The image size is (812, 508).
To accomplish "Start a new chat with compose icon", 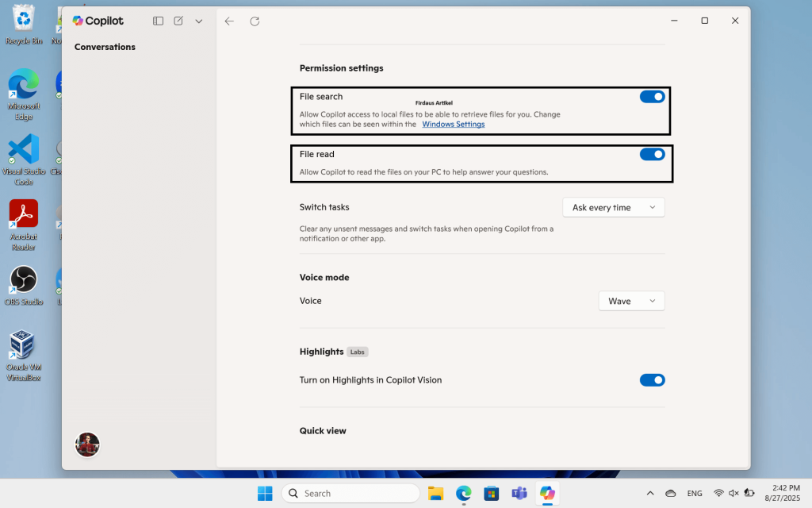I will click(178, 21).
